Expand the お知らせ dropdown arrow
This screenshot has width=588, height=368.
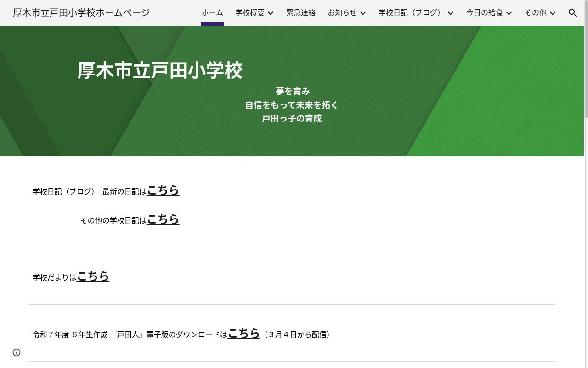tap(363, 13)
